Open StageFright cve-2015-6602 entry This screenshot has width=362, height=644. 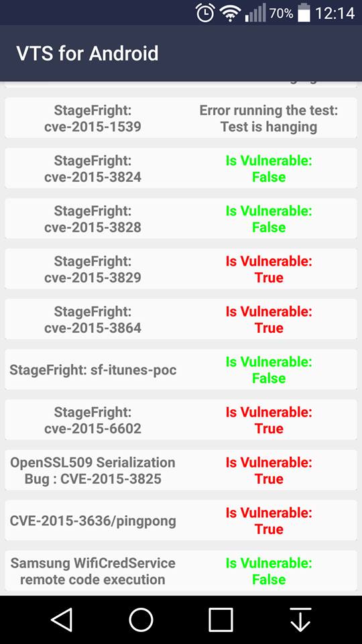[x=181, y=420]
